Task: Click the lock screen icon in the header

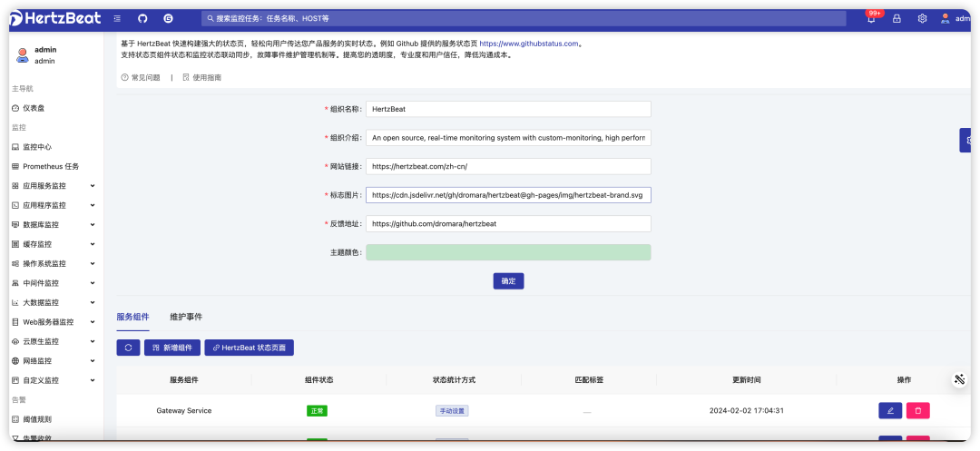Action: click(x=897, y=19)
